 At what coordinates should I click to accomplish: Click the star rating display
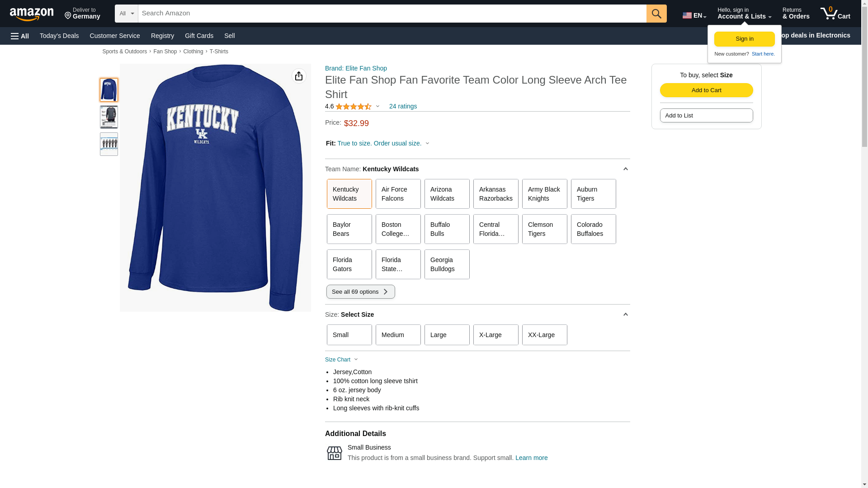click(354, 107)
